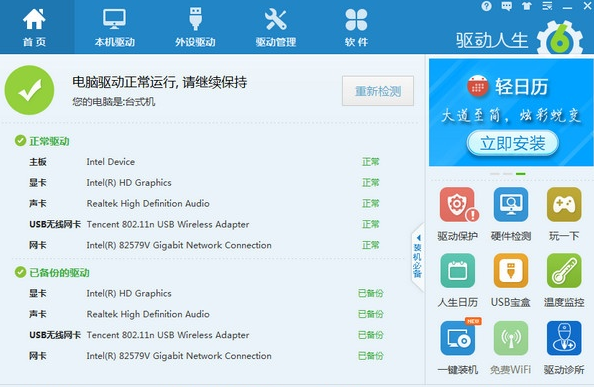Screen dimensions: 594x387
Task: Switch to 外设驱动 tab
Action: [x=195, y=27]
